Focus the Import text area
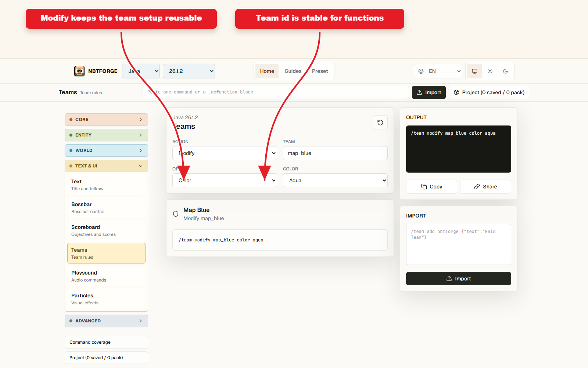Screen dimensions: 588x368 (459, 244)
